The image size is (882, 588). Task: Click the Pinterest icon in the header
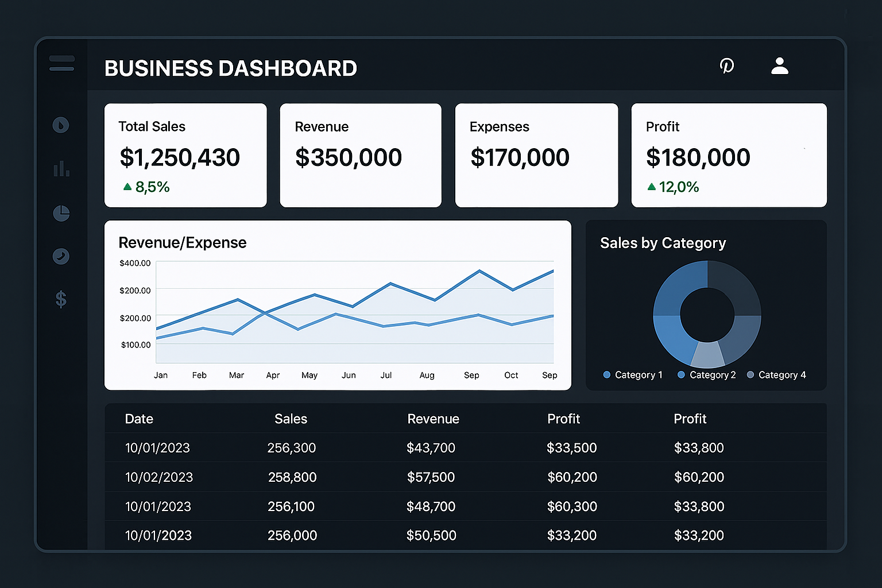pyautogui.click(x=727, y=66)
